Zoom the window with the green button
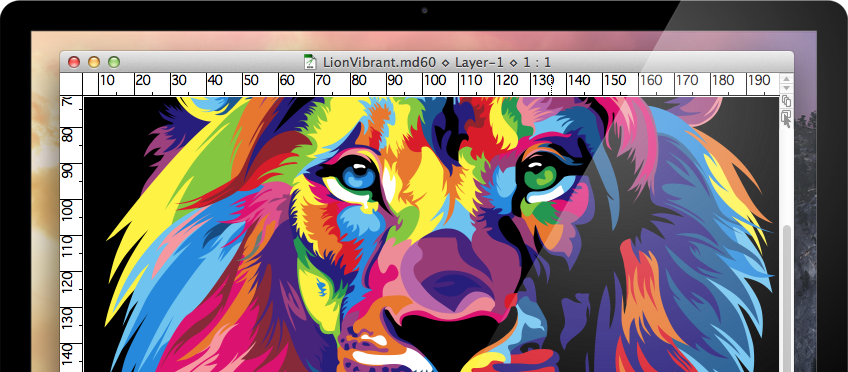848x372 pixels. point(114,62)
